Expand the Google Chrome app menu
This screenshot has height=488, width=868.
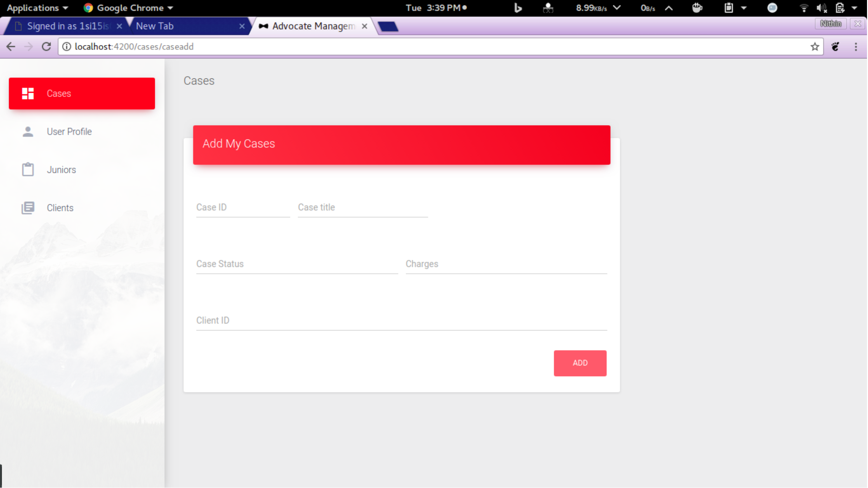[x=128, y=8]
